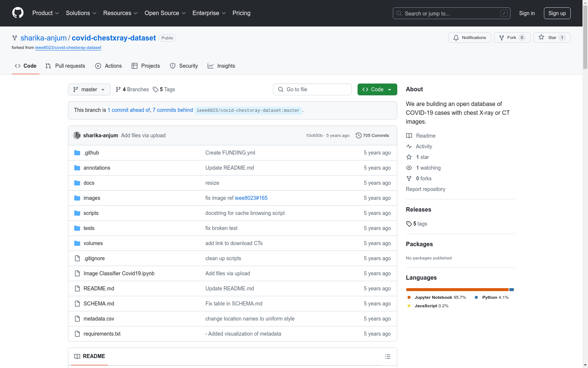Click the tag icon beside 5 tags

pos(409,224)
